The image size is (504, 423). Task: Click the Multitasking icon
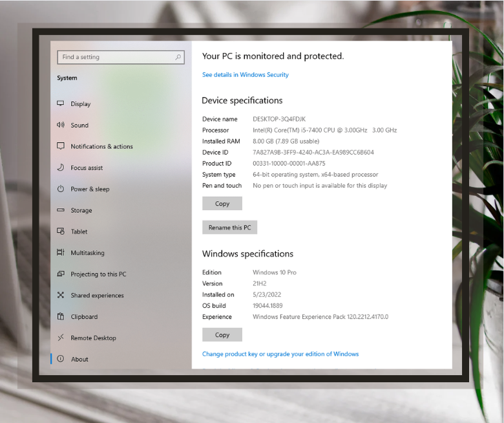pos(61,252)
